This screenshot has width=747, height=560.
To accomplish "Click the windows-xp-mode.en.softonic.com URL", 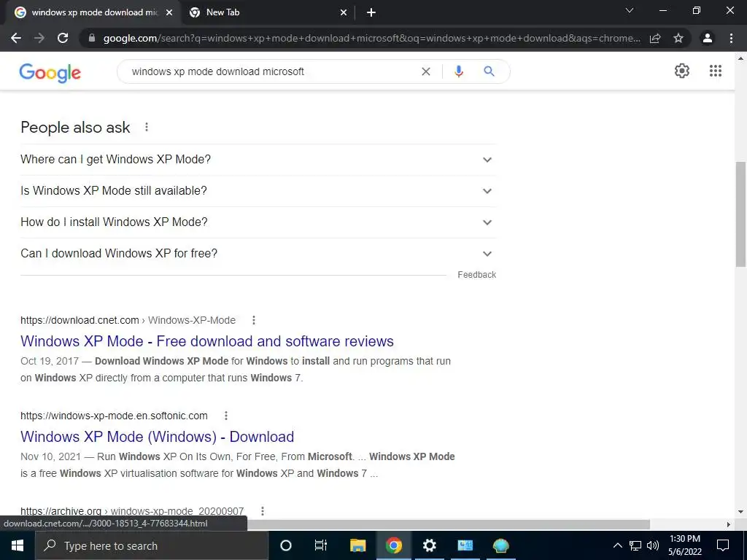I will 114,416.
